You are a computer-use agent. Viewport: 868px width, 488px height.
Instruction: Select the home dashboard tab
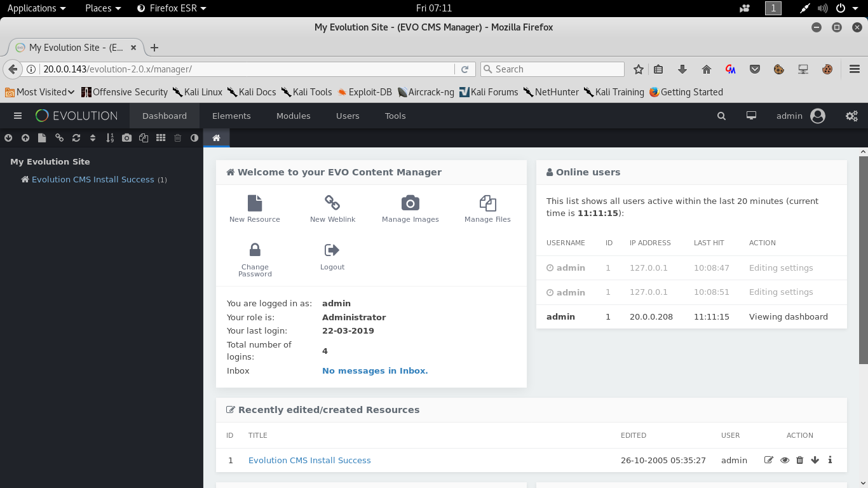(216, 138)
